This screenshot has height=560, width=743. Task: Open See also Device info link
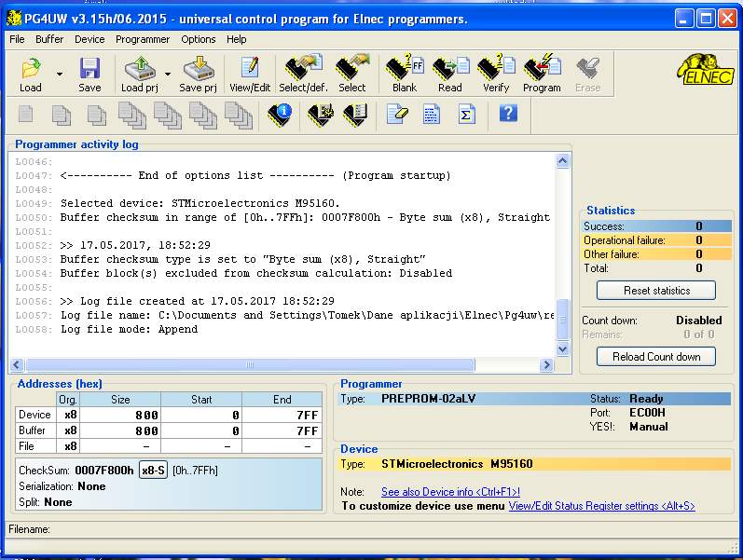click(x=450, y=492)
